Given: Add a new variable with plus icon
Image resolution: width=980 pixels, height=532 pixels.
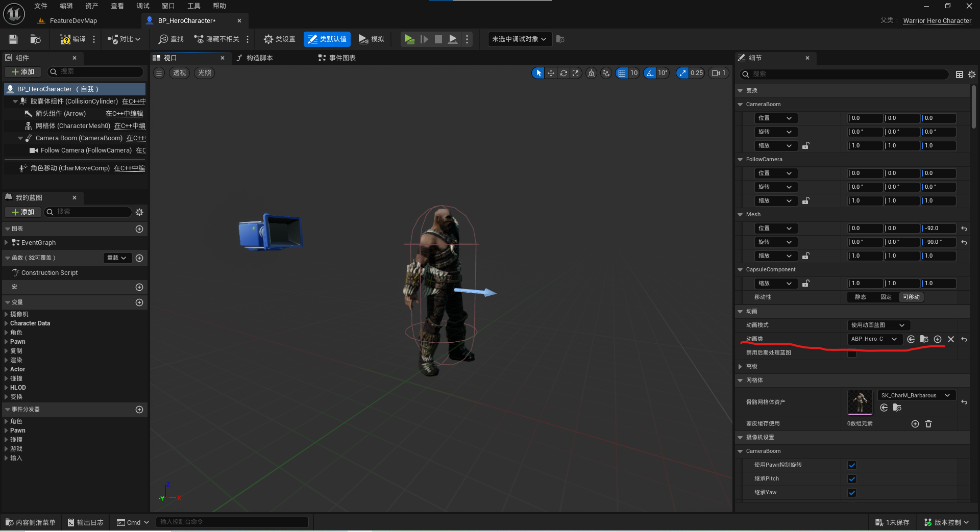Looking at the screenshot, I should 139,302.
